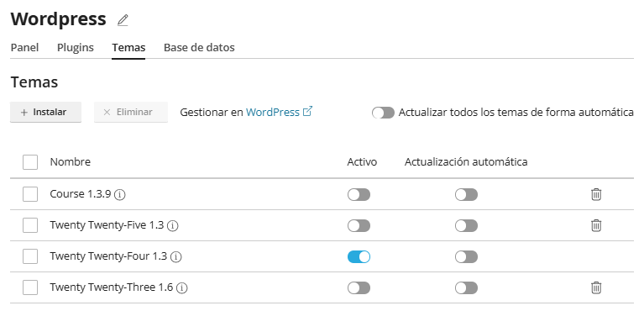The width and height of the screenshot is (644, 311).
Task: Activate the Course 1.3.9 theme toggle
Action: click(x=359, y=194)
